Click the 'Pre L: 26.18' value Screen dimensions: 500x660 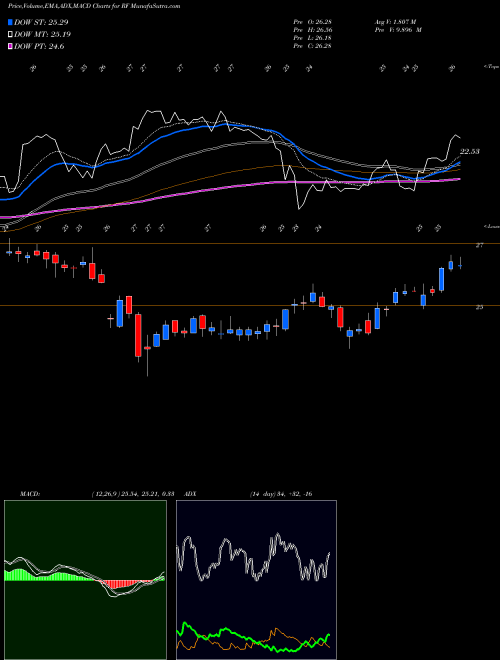point(312,38)
